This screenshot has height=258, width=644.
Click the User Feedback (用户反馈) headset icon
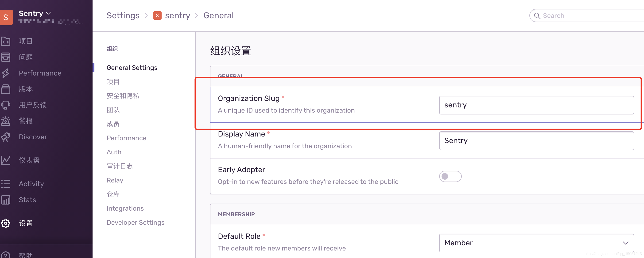tap(5, 105)
